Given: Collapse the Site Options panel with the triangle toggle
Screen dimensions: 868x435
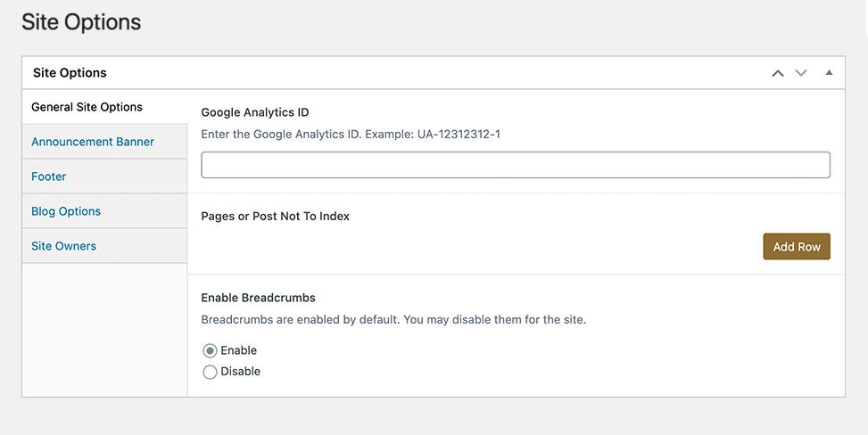Looking at the screenshot, I should pyautogui.click(x=829, y=72).
